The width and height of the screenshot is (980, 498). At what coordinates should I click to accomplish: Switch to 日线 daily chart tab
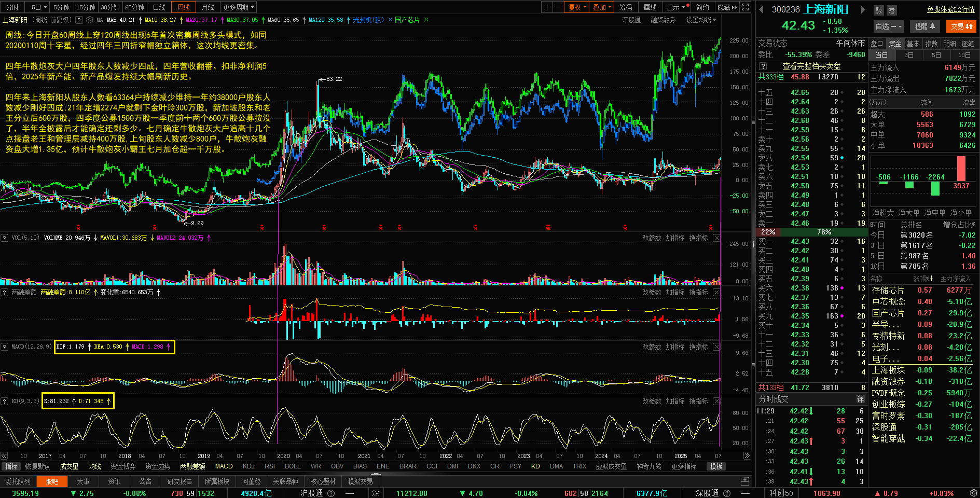159,7
